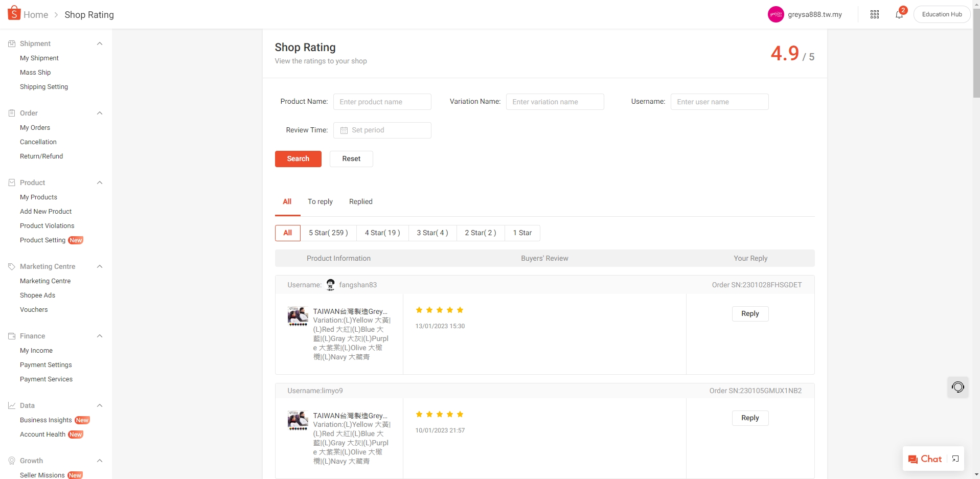Image resolution: width=980 pixels, height=479 pixels.
Task: Collapse the Shipment sidebar section
Action: pyautogui.click(x=100, y=43)
